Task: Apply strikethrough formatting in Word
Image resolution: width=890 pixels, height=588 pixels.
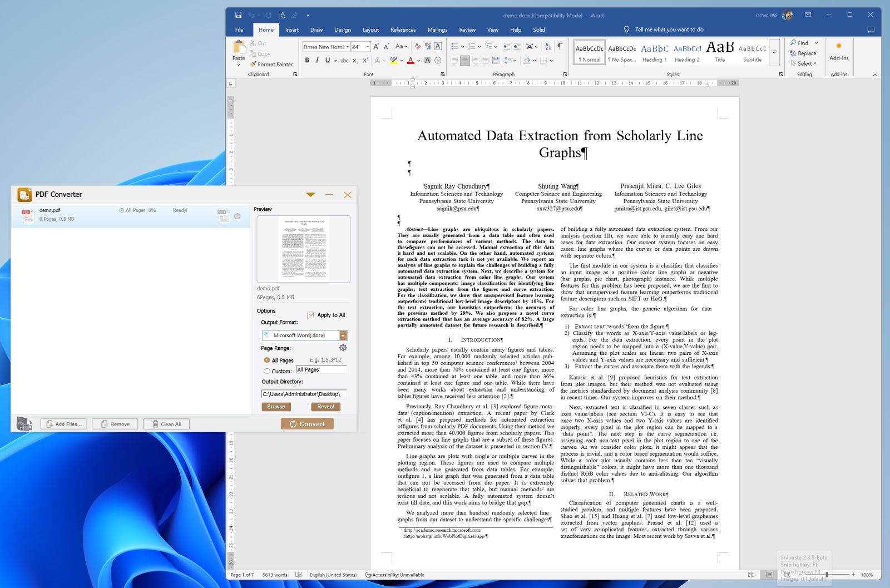Action: point(344,60)
